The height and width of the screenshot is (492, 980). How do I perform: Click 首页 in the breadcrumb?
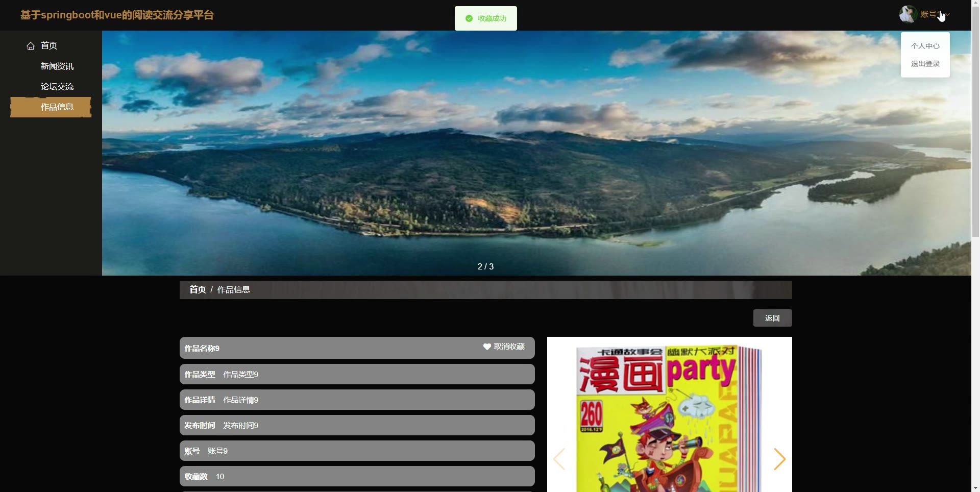point(198,290)
